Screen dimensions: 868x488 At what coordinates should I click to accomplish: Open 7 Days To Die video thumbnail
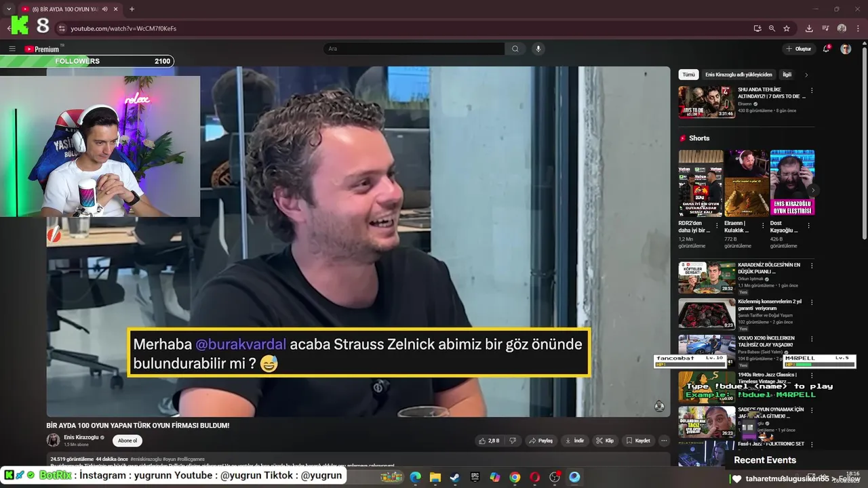pos(707,102)
